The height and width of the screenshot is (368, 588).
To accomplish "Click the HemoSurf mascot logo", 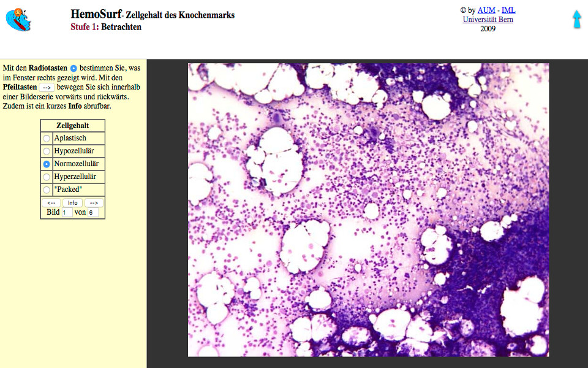I will click(x=18, y=20).
